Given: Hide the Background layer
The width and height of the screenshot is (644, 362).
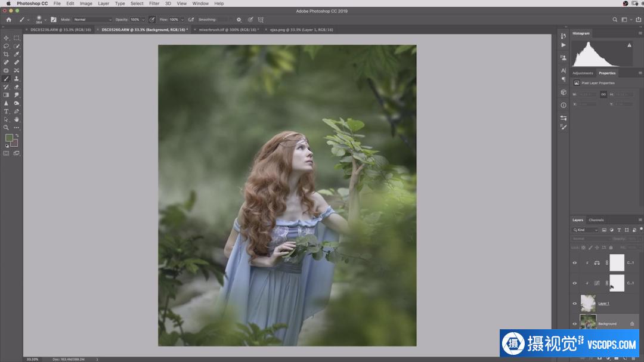Looking at the screenshot, I should (x=575, y=324).
